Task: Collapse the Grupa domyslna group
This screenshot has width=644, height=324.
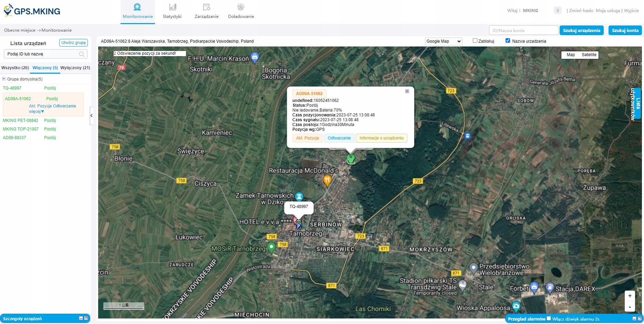Action: tap(4, 79)
